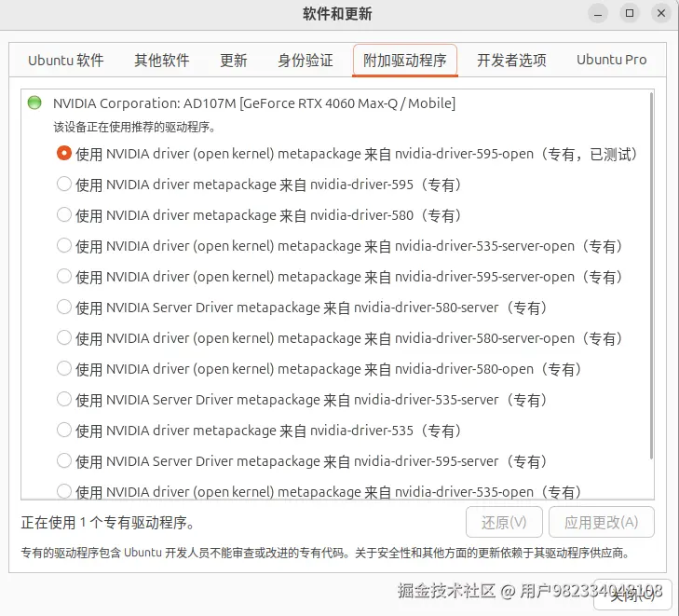Click the green status indicator for NVIDIA device
The image size is (679, 616).
coord(34,103)
